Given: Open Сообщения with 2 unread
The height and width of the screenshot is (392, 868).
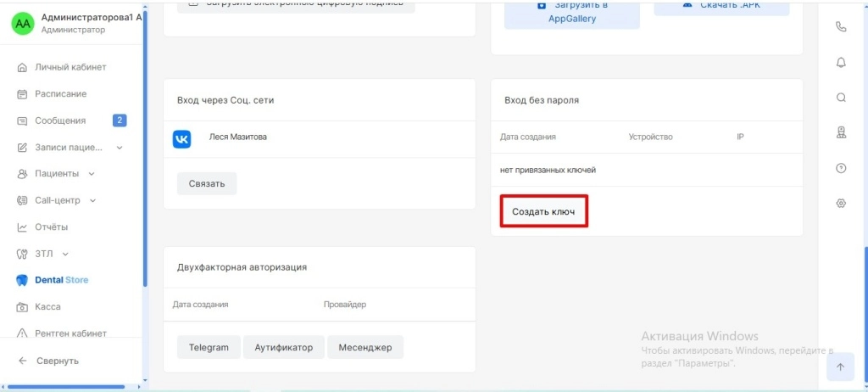Looking at the screenshot, I should click(x=60, y=120).
